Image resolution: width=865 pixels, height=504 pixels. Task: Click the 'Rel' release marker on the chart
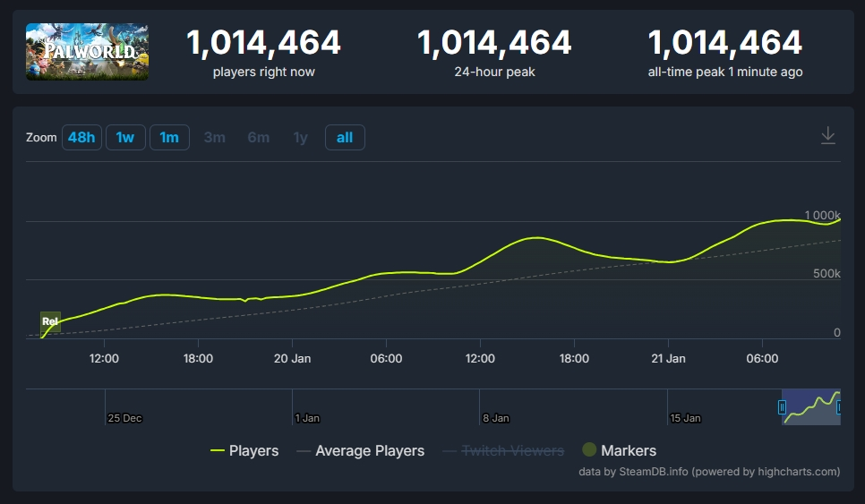50,321
